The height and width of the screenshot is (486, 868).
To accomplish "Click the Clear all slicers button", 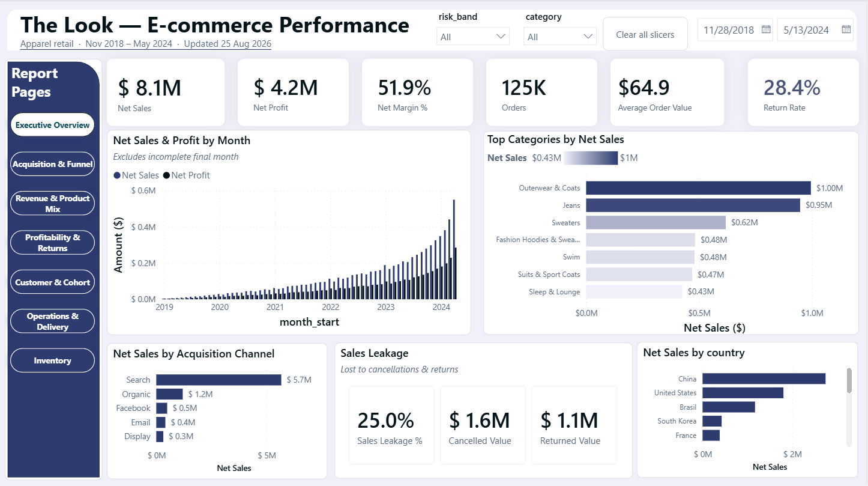I will pyautogui.click(x=645, y=35).
